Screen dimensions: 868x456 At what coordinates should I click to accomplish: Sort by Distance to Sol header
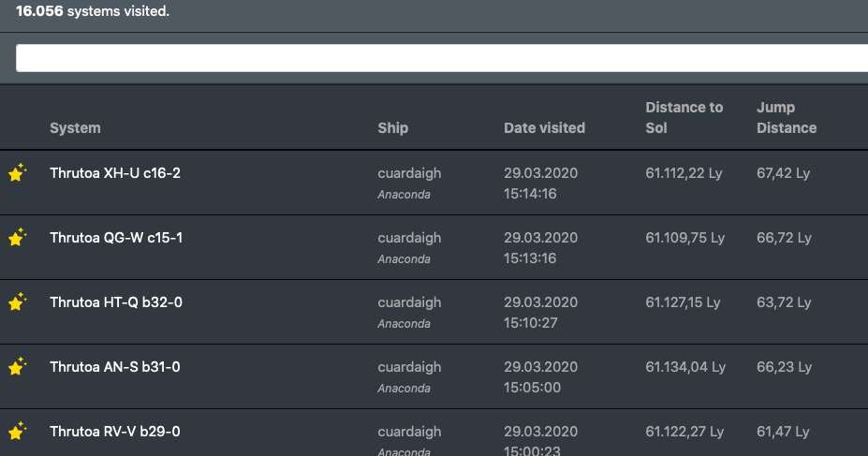tap(684, 117)
